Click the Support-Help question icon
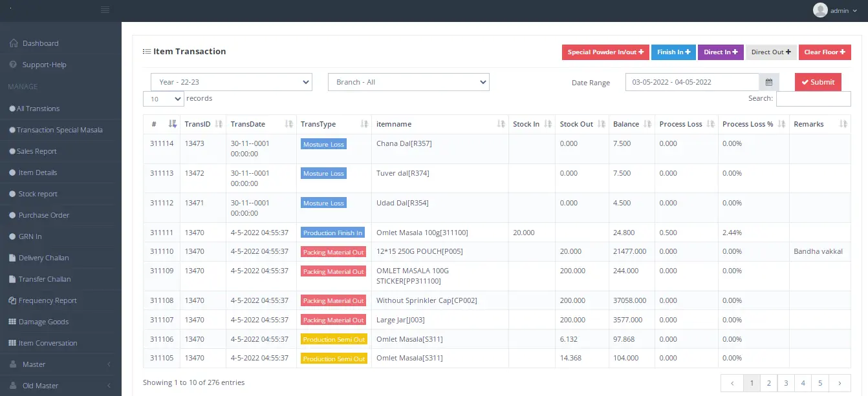Image resolution: width=868 pixels, height=396 pixels. click(x=14, y=65)
